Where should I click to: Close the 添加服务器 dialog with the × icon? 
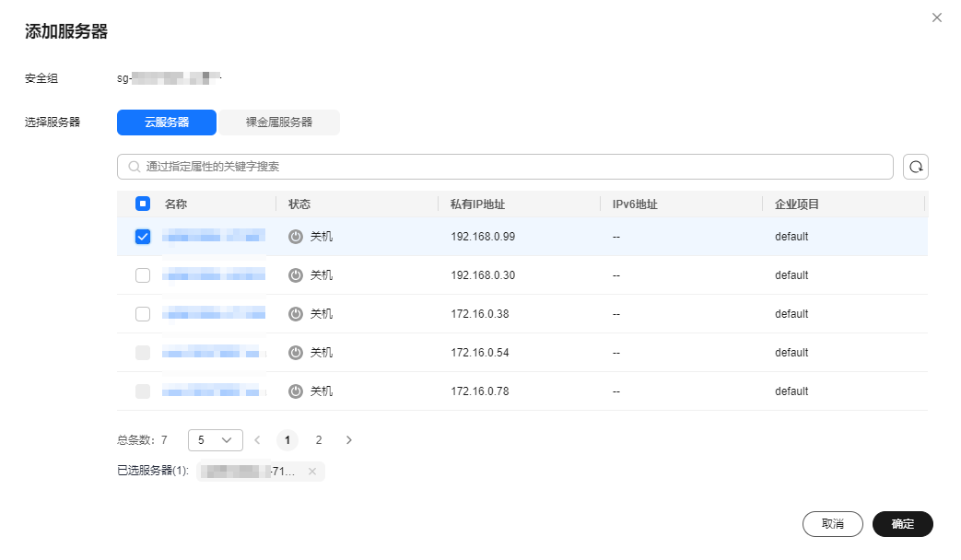[x=937, y=17]
